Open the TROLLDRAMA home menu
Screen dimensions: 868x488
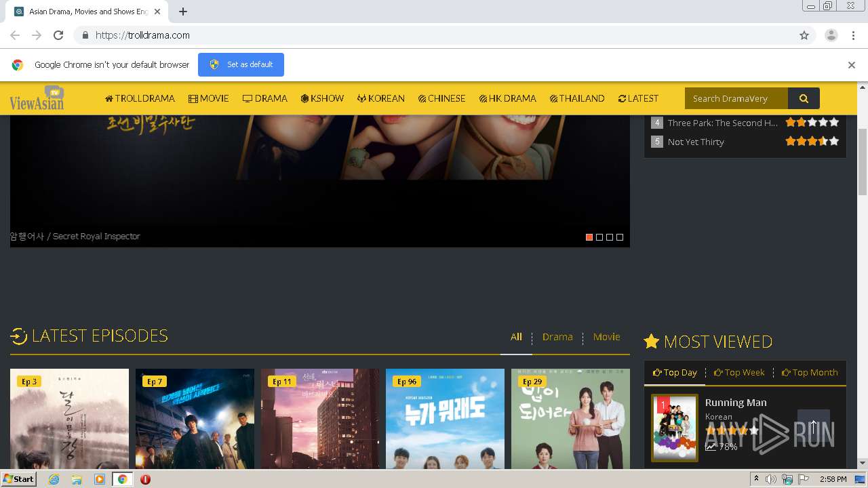[x=140, y=98]
